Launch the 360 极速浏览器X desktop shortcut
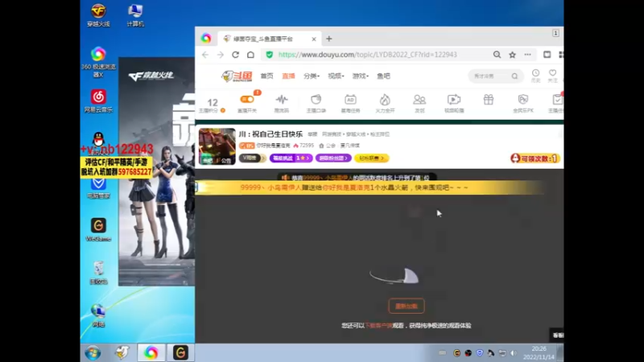 tap(98, 62)
